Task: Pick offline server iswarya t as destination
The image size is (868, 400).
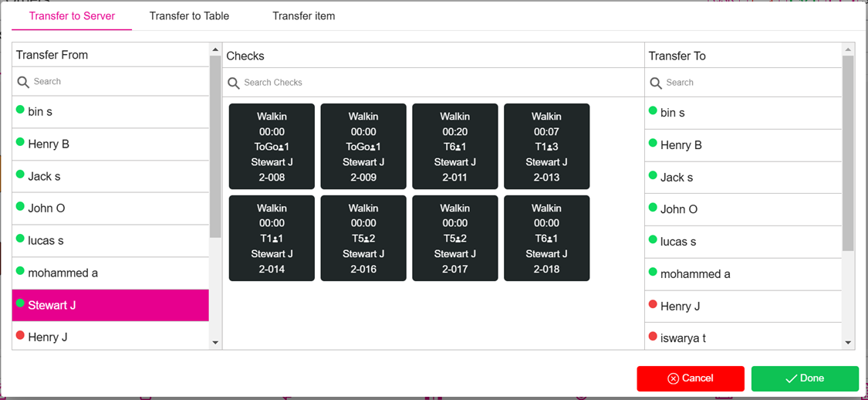Action: click(682, 338)
